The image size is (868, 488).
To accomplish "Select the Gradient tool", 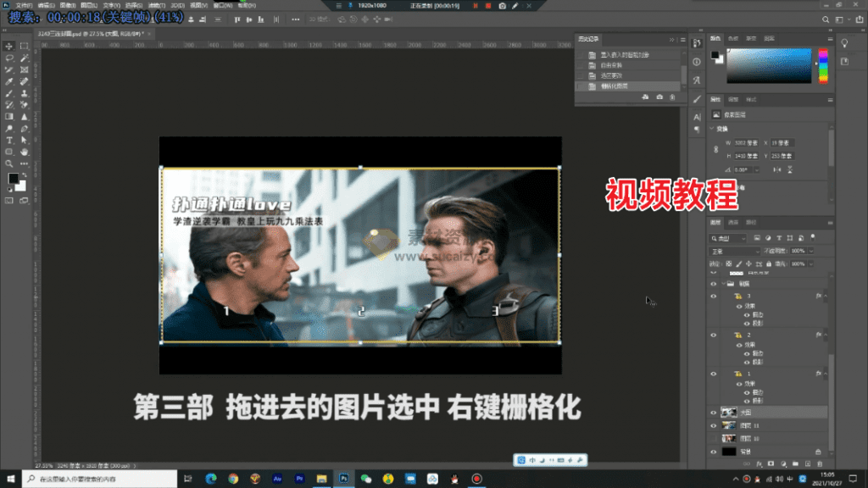I will [x=9, y=116].
